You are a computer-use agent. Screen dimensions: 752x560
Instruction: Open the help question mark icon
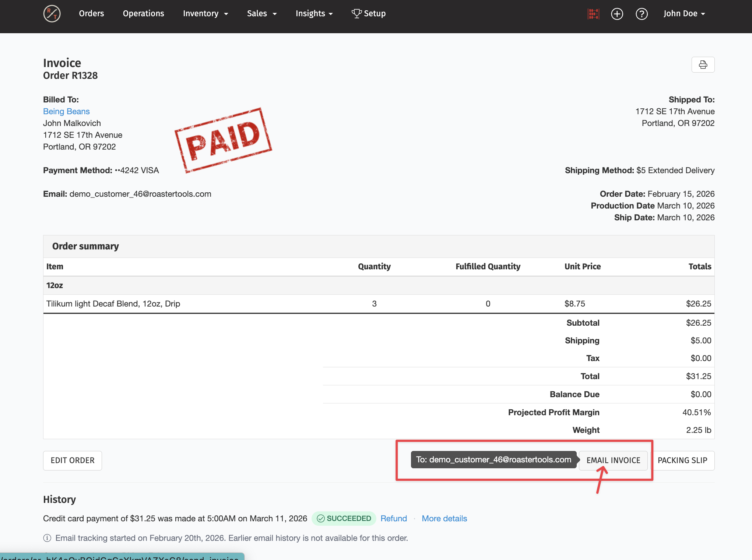point(642,14)
